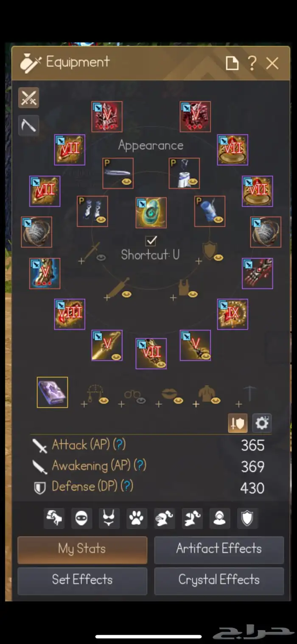The height and width of the screenshot is (644, 297).
Task: Select the VIII enhanced accessory slot
Action: point(70,314)
